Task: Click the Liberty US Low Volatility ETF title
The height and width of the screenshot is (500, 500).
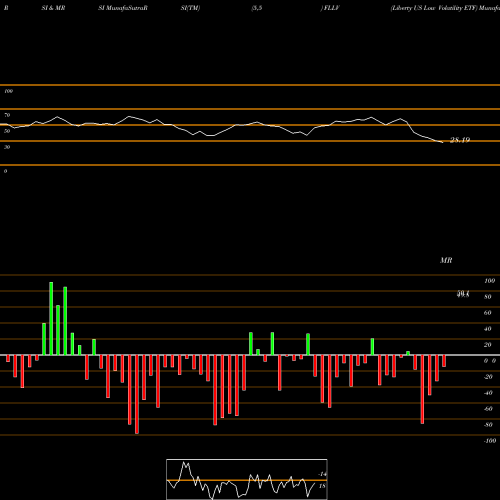Action: click(435, 8)
